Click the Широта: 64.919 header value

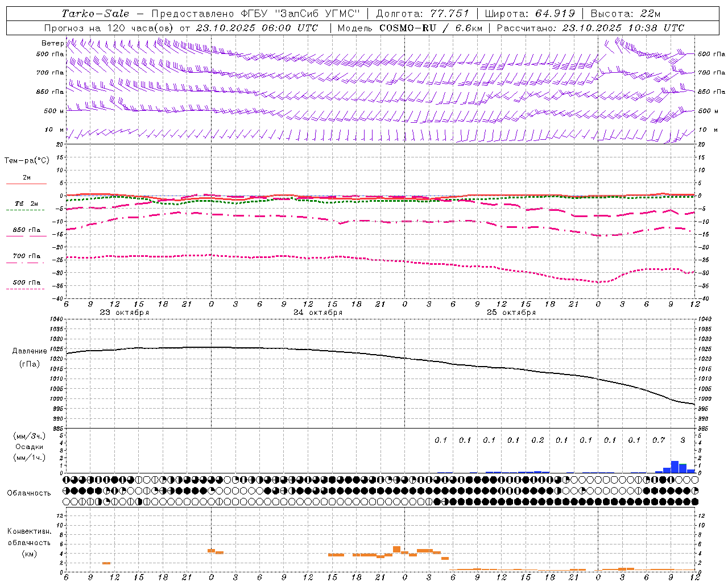click(530, 14)
